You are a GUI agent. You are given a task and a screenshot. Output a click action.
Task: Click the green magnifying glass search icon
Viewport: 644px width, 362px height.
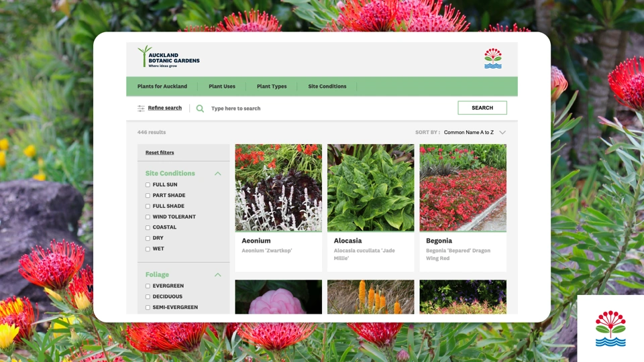click(x=200, y=108)
